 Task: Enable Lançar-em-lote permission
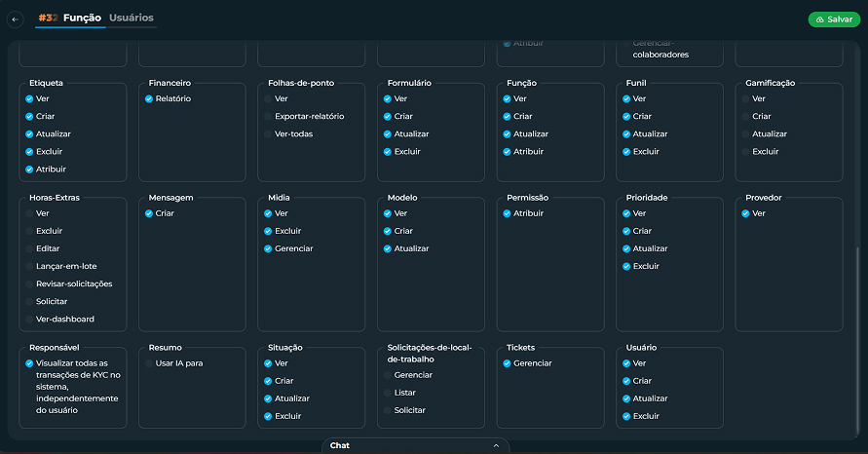[x=29, y=266]
